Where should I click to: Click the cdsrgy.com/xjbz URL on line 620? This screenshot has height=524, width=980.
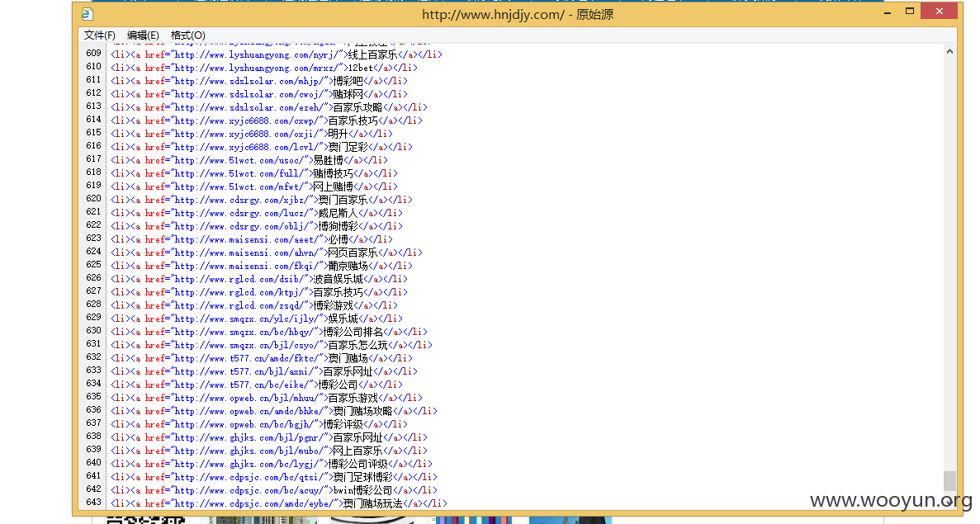pos(242,200)
